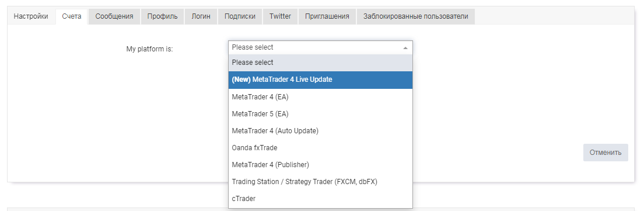
Task: Select (New) MetaTrader 4 Live Update
Action: pyautogui.click(x=320, y=80)
